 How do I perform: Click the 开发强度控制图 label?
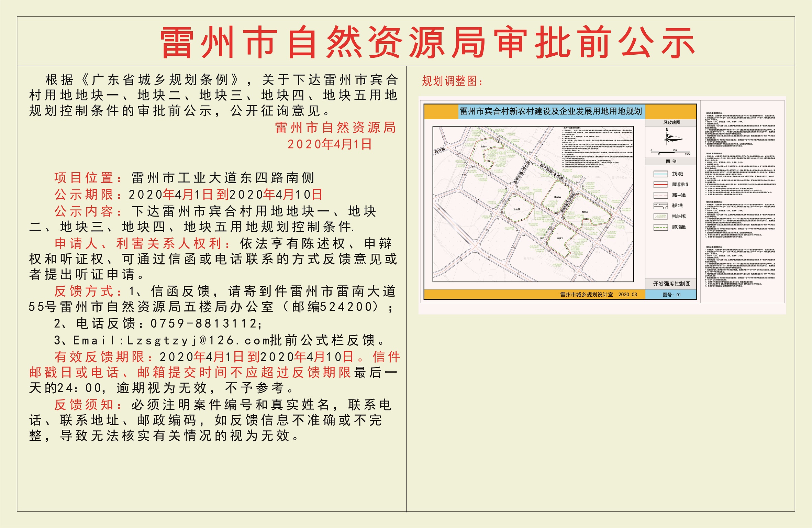pos(671,284)
